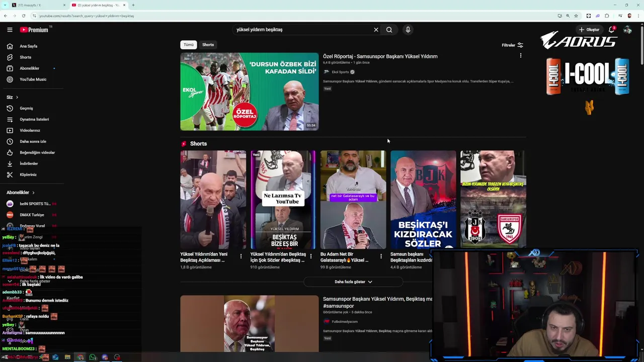This screenshot has width=644, height=362.
Task: Open the YouTube hamburger guide menu
Action: pyautogui.click(x=10, y=30)
